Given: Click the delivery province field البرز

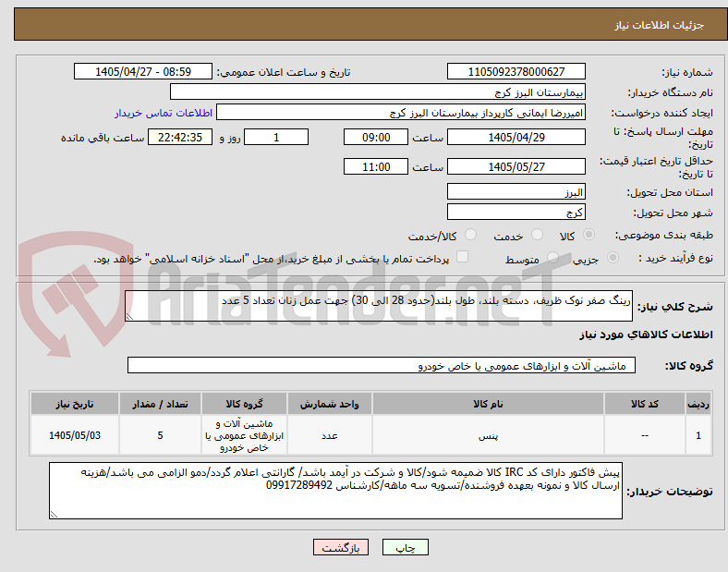Looking at the screenshot, I should coord(516,192).
